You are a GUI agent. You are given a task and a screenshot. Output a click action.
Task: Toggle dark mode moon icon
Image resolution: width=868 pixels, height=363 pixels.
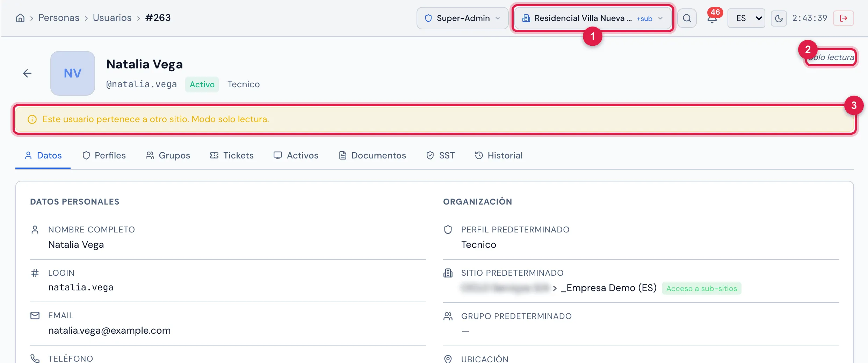tap(779, 18)
